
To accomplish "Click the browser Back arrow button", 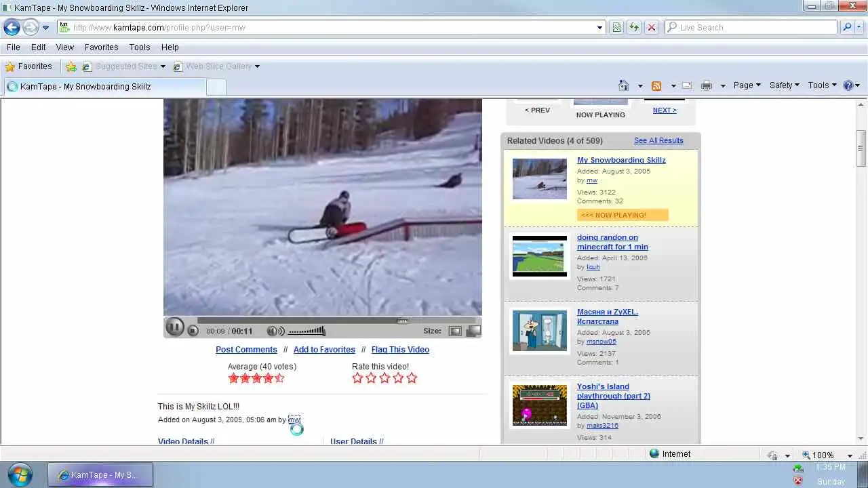I will click(12, 28).
